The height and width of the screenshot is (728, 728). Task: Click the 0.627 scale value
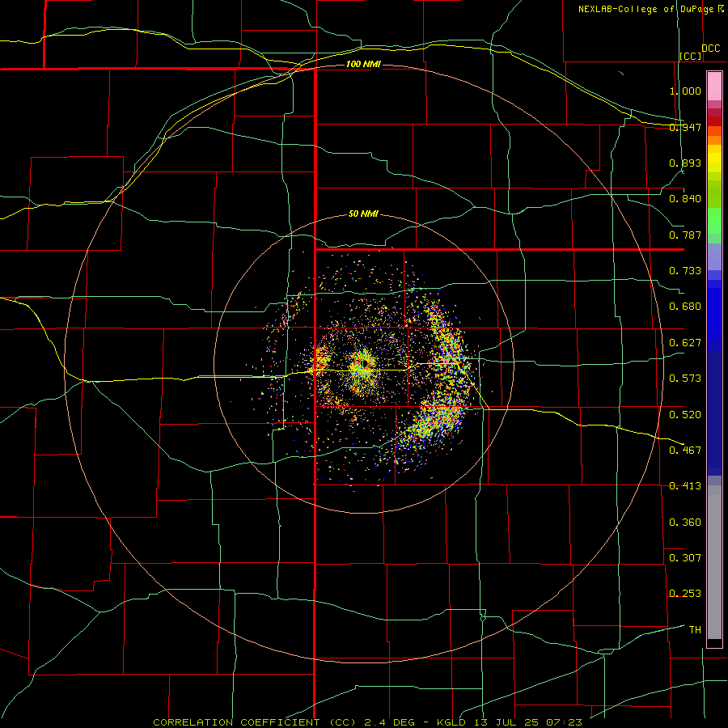[685, 343]
